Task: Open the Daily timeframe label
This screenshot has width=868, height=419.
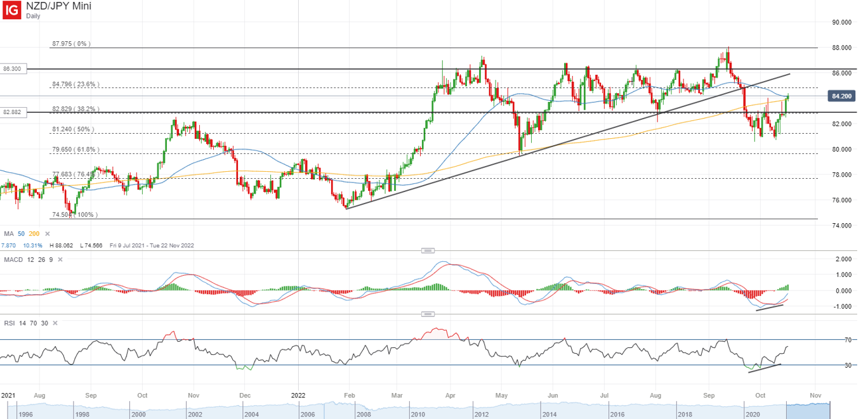Action: click(x=33, y=16)
